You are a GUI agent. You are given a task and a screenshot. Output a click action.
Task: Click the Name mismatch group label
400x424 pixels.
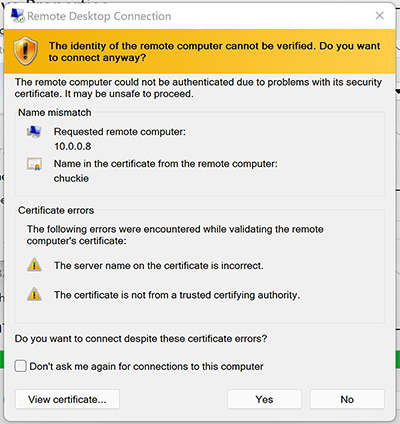coord(55,113)
